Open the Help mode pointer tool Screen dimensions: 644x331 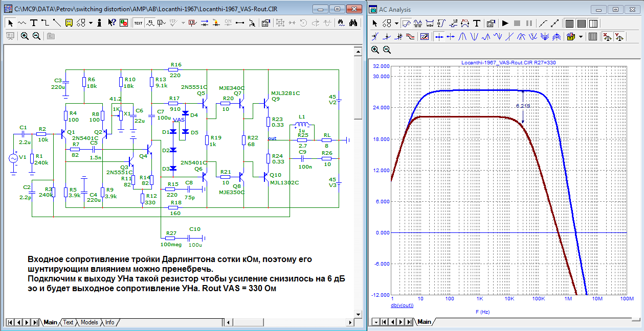click(112, 22)
